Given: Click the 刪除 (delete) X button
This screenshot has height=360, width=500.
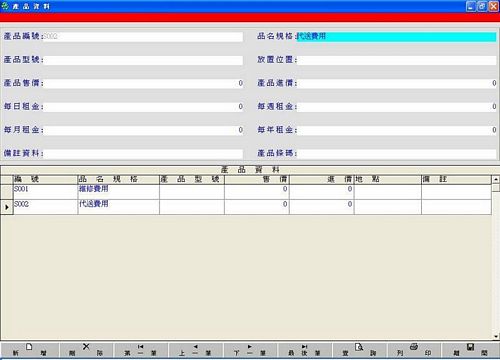Looking at the screenshot, I should pos(86,350).
